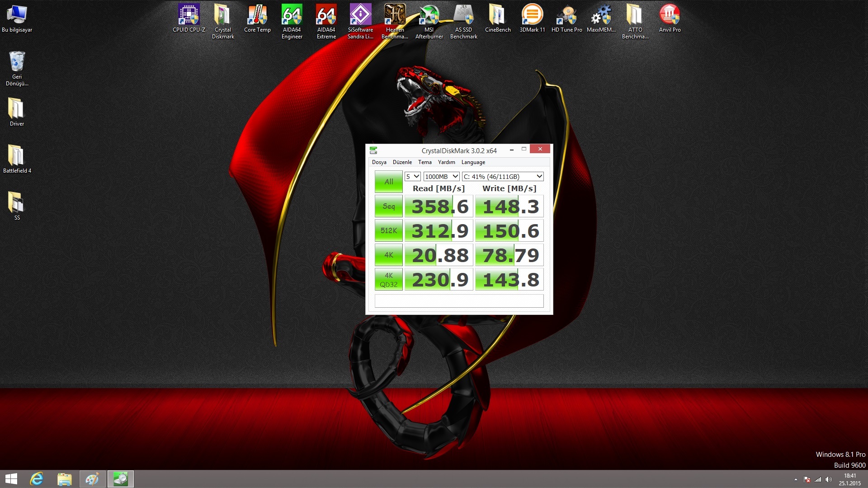Click 4K QD32 write value 143.8
The image size is (868, 488).
[x=509, y=280]
